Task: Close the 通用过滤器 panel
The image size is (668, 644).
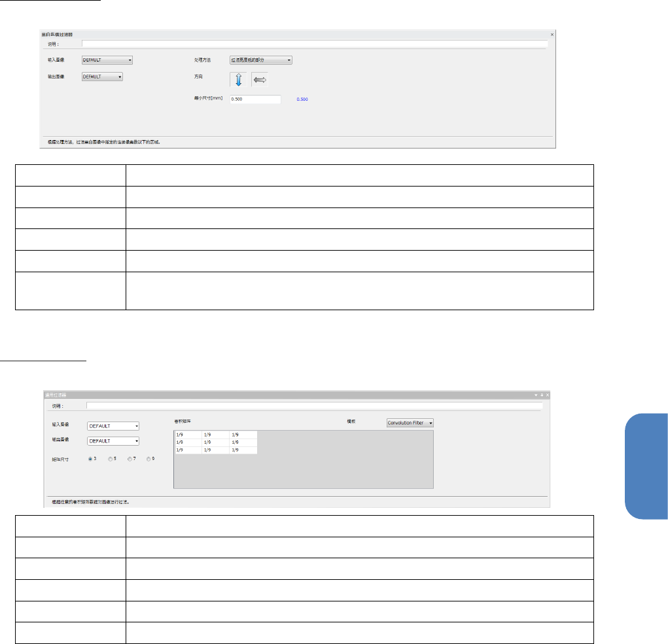Action: coord(548,395)
